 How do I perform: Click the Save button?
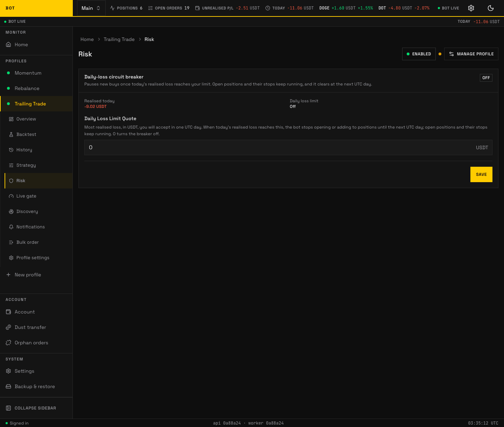(x=481, y=174)
